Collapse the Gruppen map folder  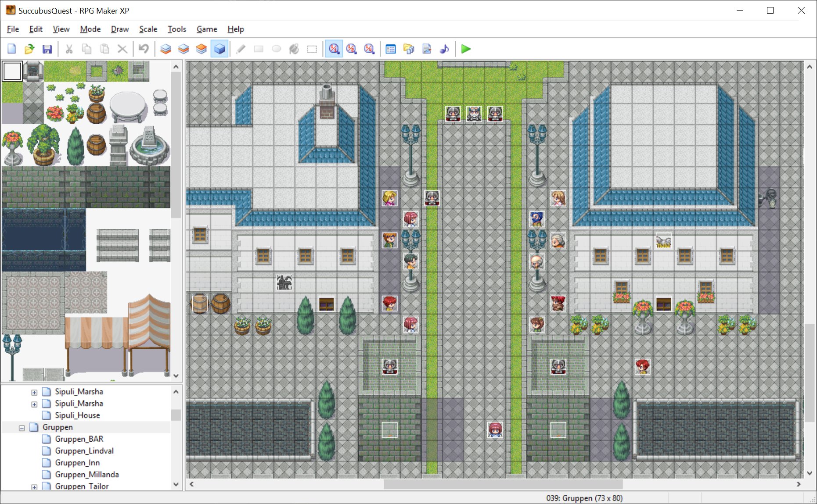coord(22,428)
